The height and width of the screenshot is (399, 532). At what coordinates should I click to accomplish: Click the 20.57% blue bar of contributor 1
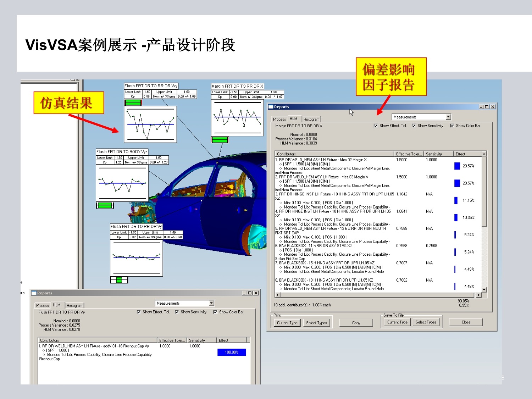(x=457, y=166)
